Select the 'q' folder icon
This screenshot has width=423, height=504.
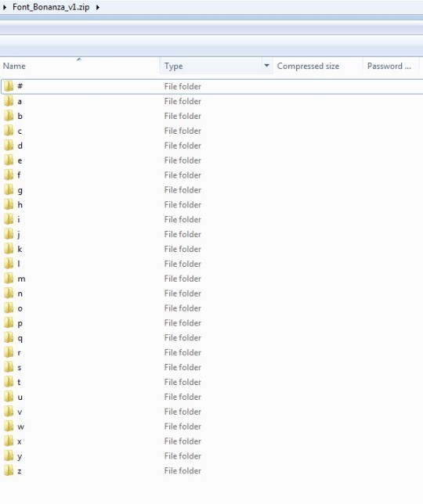pyautogui.click(x=9, y=337)
